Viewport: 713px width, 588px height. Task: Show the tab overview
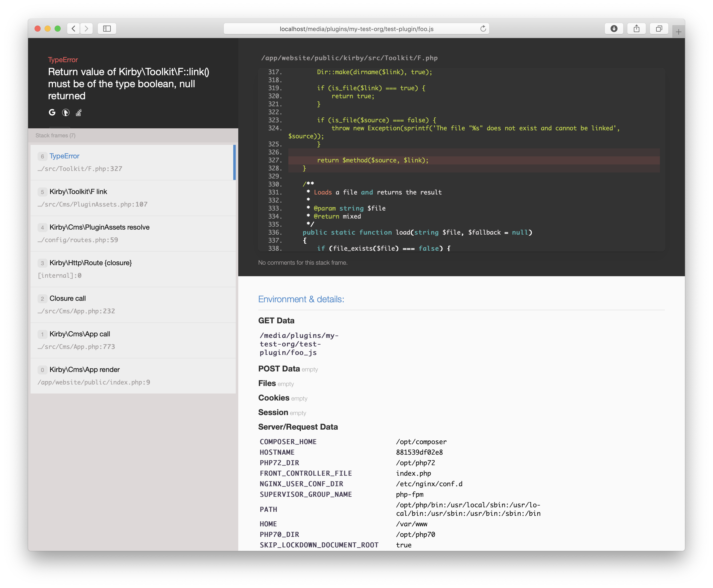659,29
